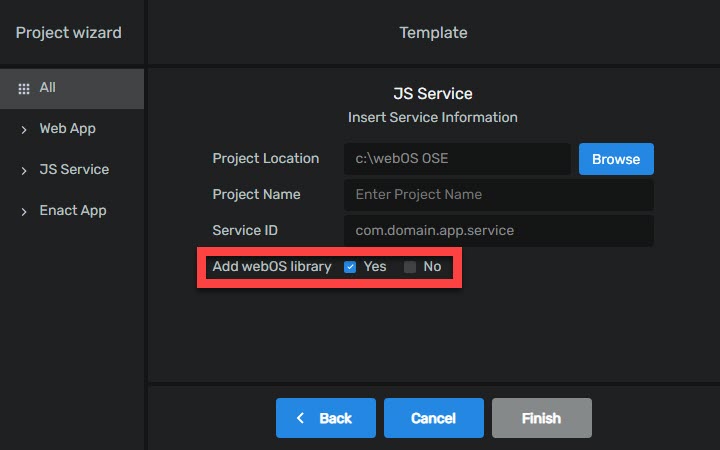Focus the Project Name input field
Viewport: 720px width, 450px height.
click(499, 195)
